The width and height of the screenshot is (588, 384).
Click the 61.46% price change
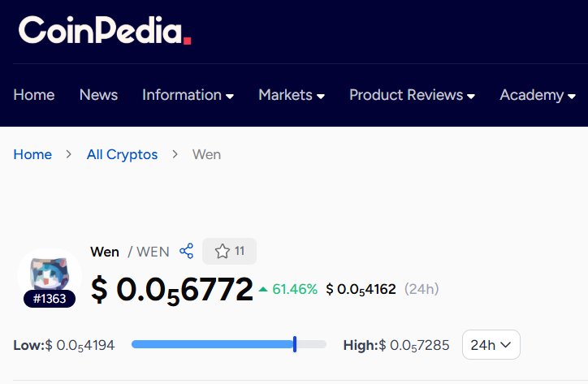(x=295, y=289)
